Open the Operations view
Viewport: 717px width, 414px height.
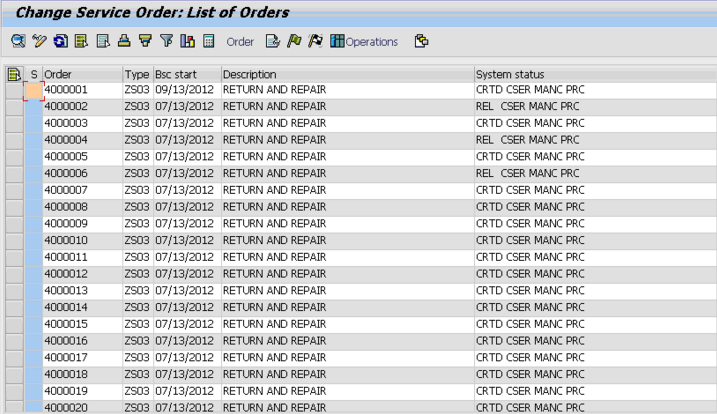coord(364,42)
